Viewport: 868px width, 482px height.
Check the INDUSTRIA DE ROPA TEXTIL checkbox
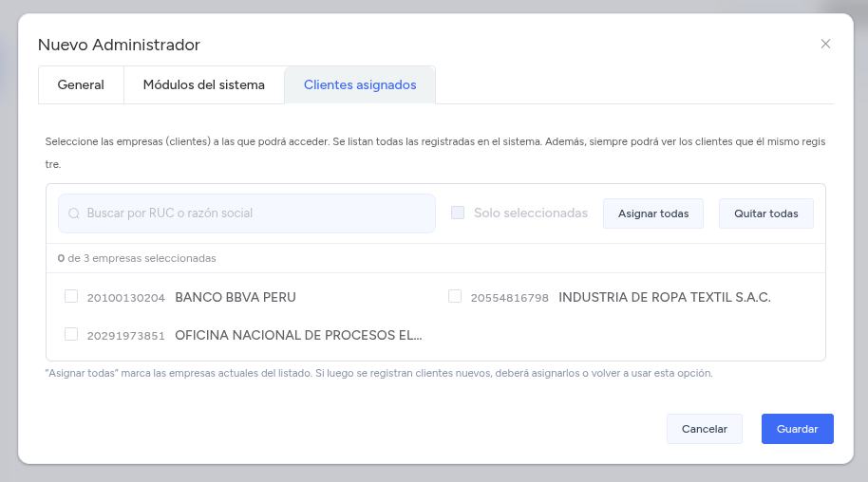coord(455,296)
